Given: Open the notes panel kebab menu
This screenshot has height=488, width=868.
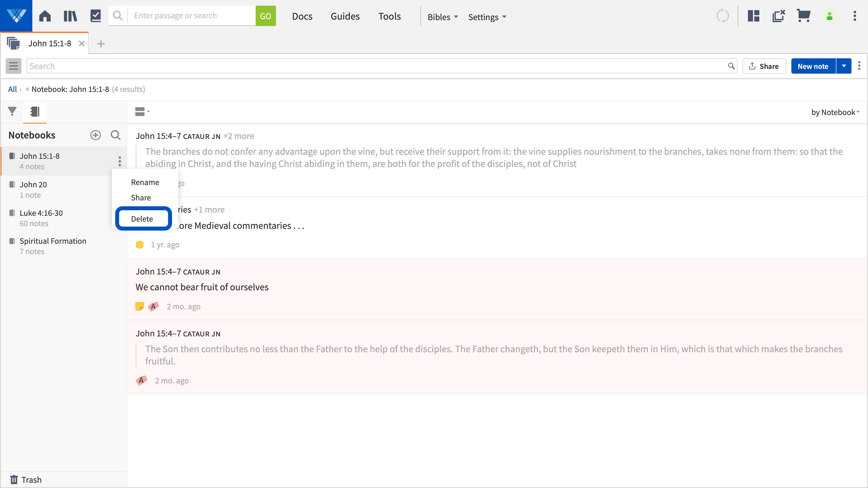Looking at the screenshot, I should tap(859, 66).
